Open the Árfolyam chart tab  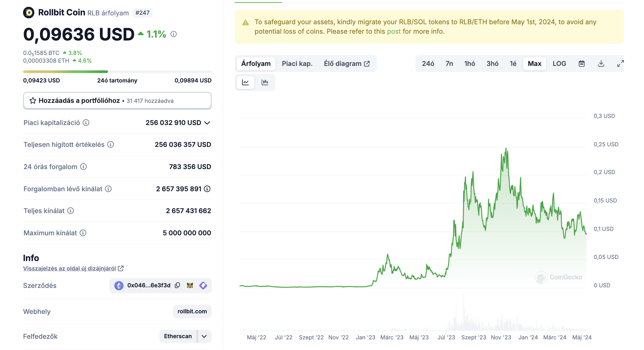tap(256, 64)
